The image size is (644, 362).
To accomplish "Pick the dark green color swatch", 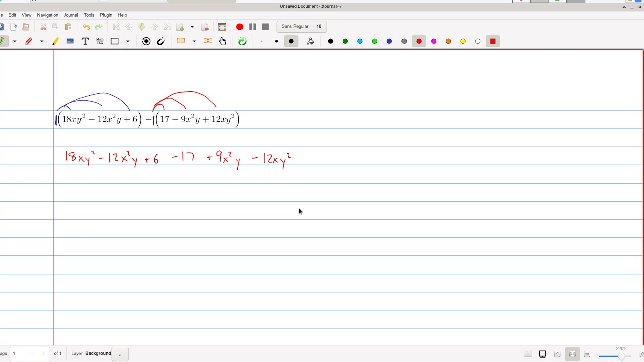I will point(345,41).
